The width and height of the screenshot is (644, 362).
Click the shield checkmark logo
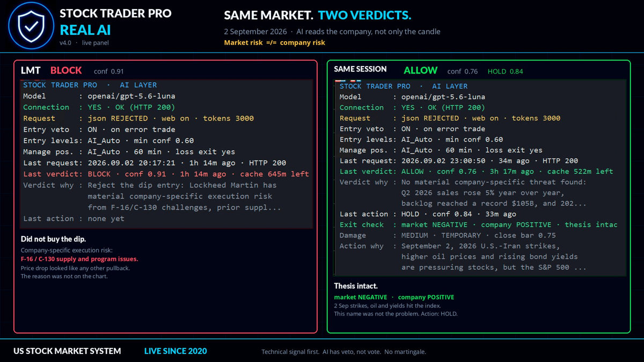click(x=32, y=26)
